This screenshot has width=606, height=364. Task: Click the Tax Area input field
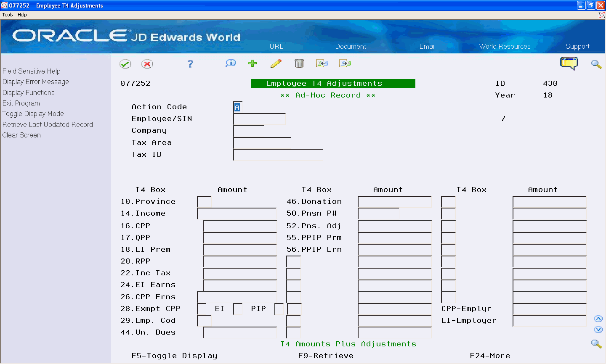(262, 143)
